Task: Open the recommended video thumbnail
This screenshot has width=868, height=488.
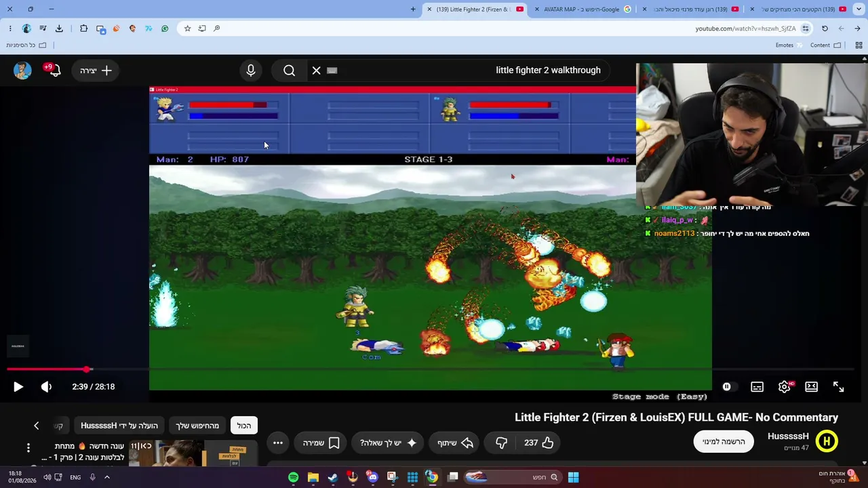Action: 193,454
